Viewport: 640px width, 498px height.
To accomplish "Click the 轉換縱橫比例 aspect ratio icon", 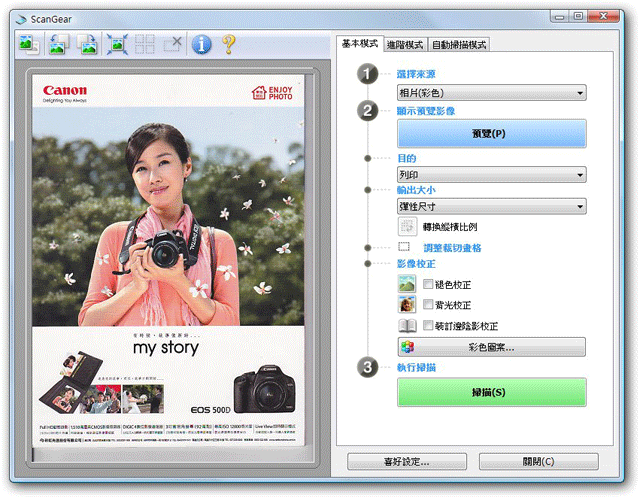I will (407, 227).
